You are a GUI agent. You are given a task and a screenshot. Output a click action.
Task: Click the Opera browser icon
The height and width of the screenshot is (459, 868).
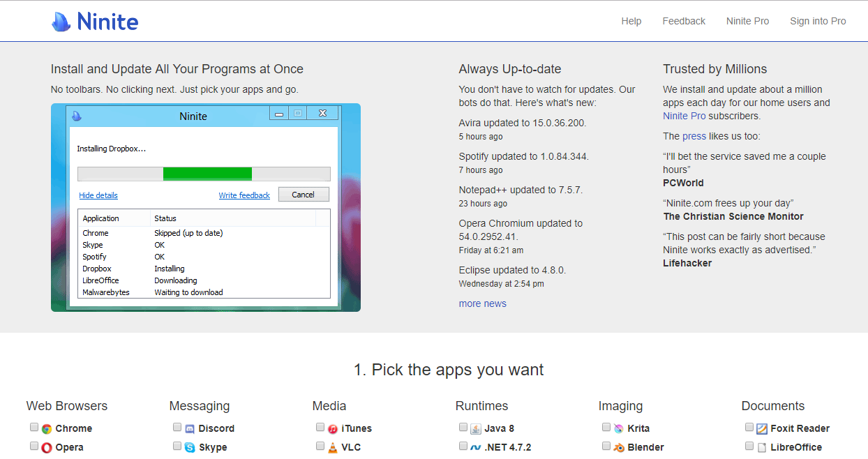pos(47,448)
